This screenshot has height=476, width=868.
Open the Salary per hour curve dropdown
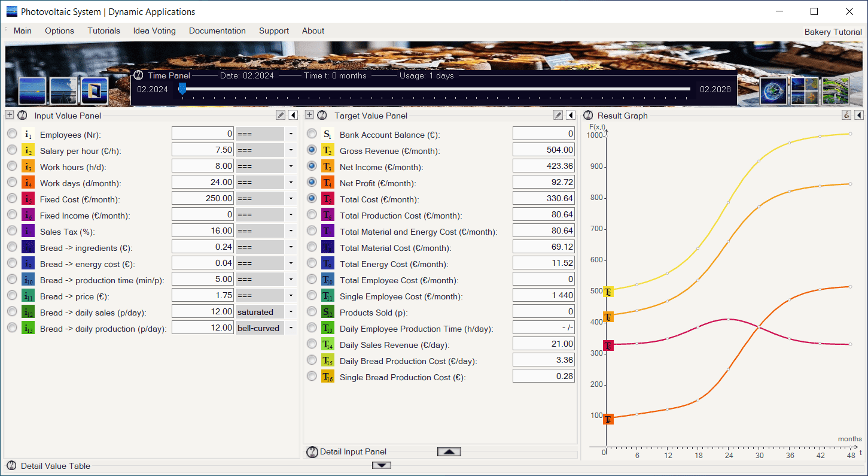291,150
